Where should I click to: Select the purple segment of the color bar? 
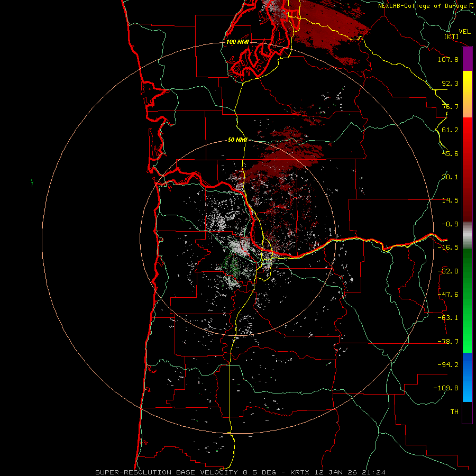(x=467, y=59)
